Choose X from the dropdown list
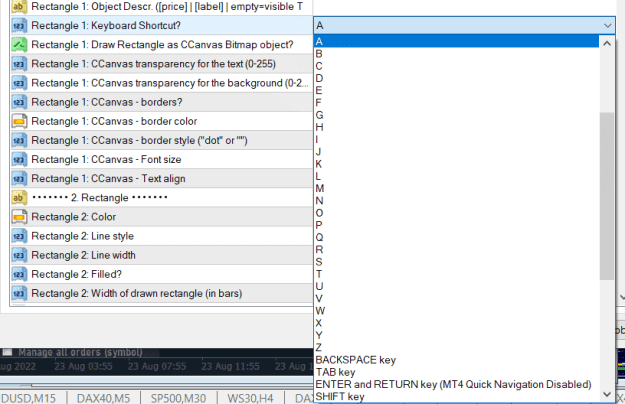 tap(456, 323)
